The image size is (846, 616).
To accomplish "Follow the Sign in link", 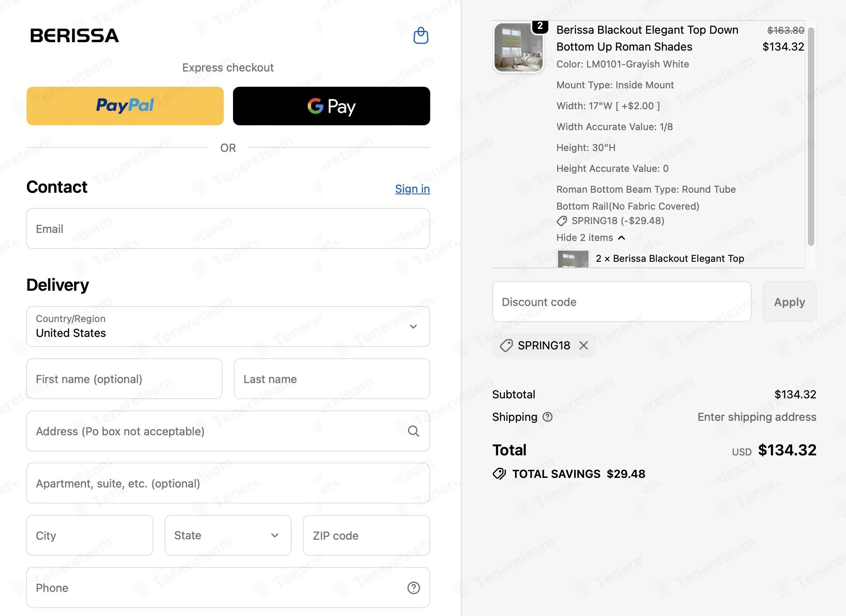I will coord(413,189).
